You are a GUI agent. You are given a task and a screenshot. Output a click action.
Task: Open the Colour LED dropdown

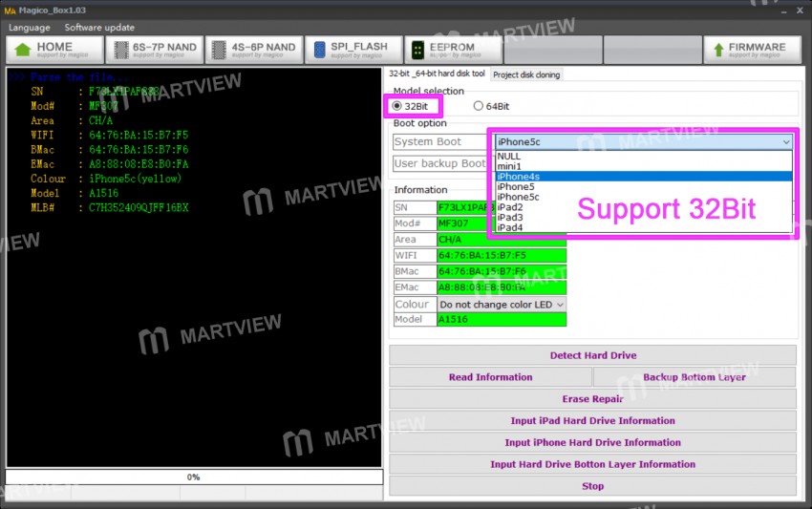click(x=502, y=304)
